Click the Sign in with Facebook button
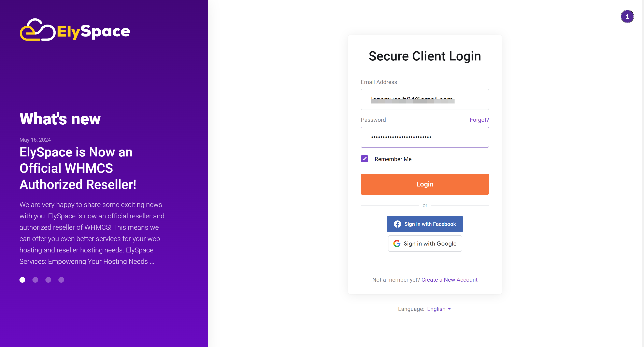The image size is (644, 347). [x=425, y=224]
